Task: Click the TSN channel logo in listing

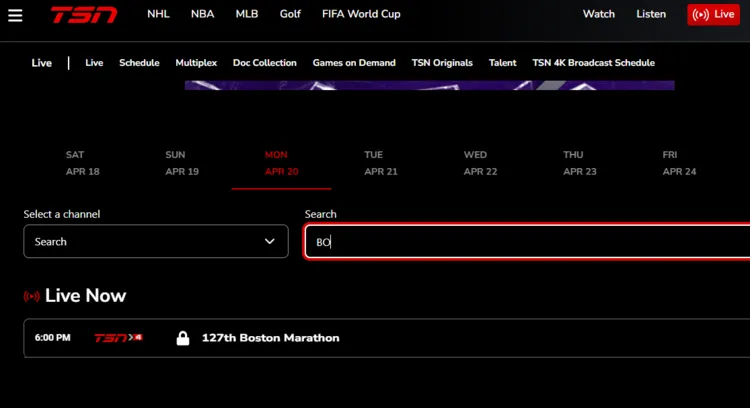Action: (x=118, y=338)
